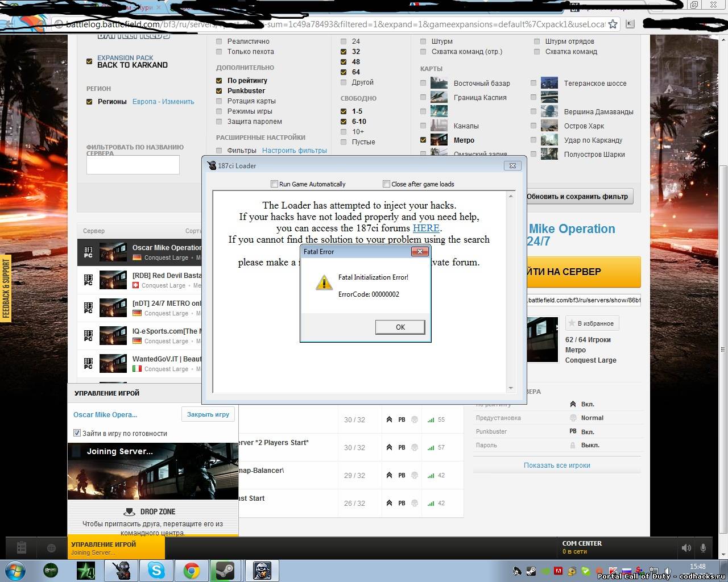Screen dimensions: 728x582
Task: Select the Тегеранское шоссе map thumbnail
Action: (549, 83)
